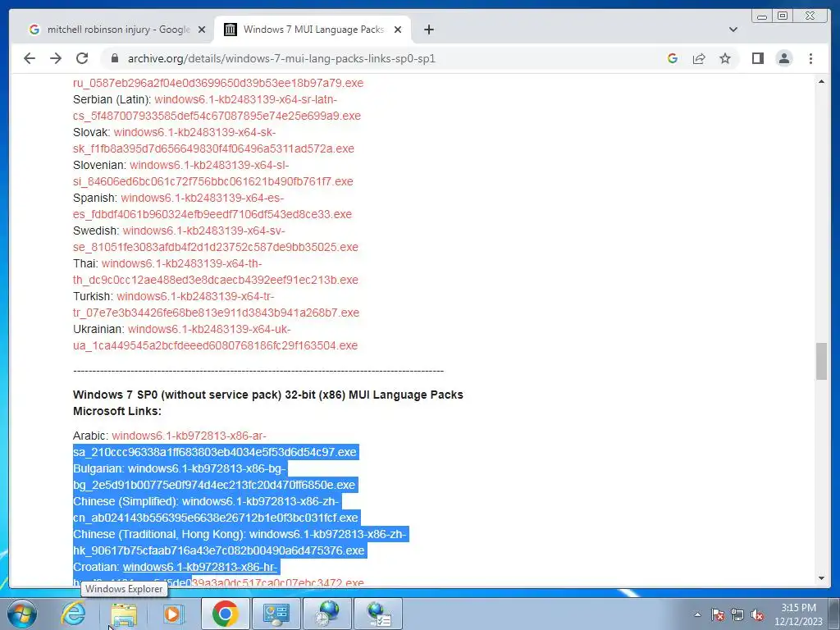This screenshot has height=630, width=840.
Task: Click the Chrome taskbar button
Action: click(x=225, y=614)
